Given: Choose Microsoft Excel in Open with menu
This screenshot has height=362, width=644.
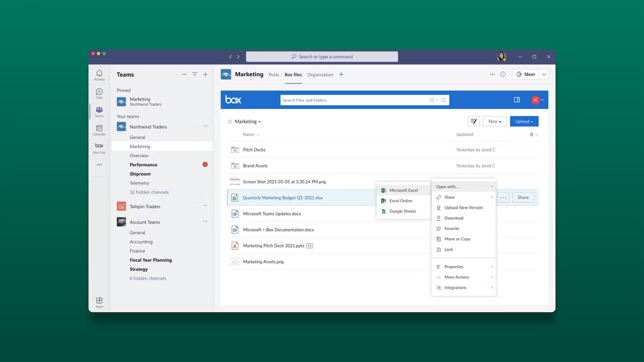Looking at the screenshot, I should pos(404,190).
